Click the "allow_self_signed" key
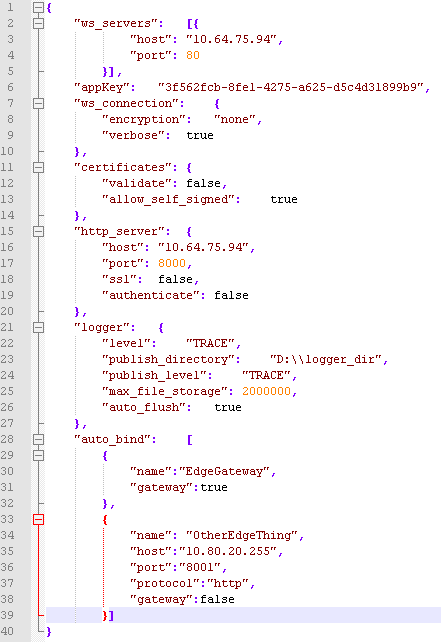Screen dimensions: 441x642 tap(168, 199)
